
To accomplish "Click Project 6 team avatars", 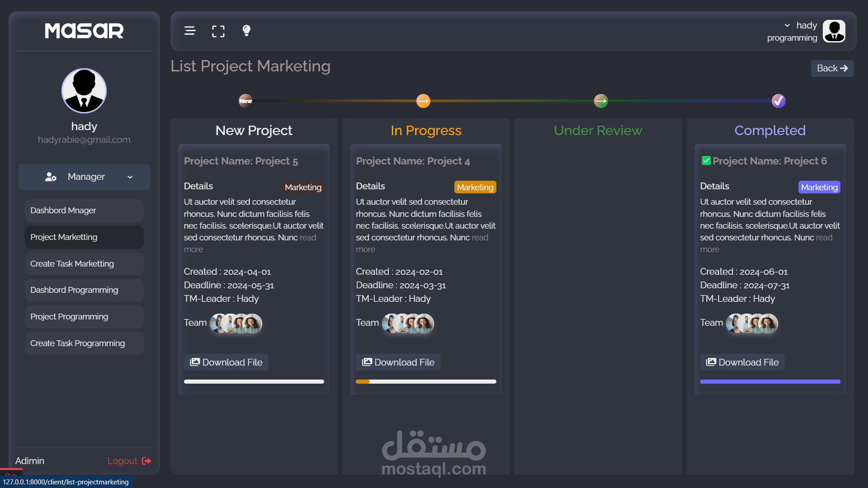I will pyautogui.click(x=751, y=323).
